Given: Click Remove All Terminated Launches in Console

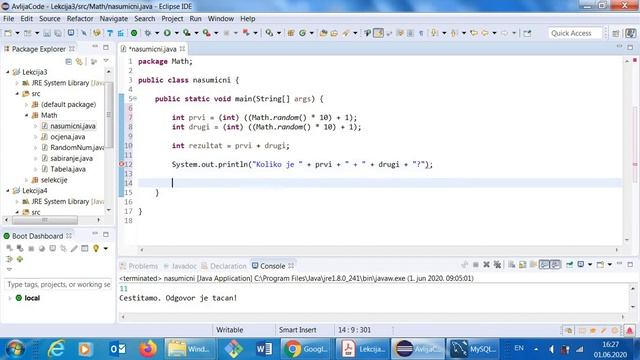Looking at the screenshot, I should click(x=497, y=265).
